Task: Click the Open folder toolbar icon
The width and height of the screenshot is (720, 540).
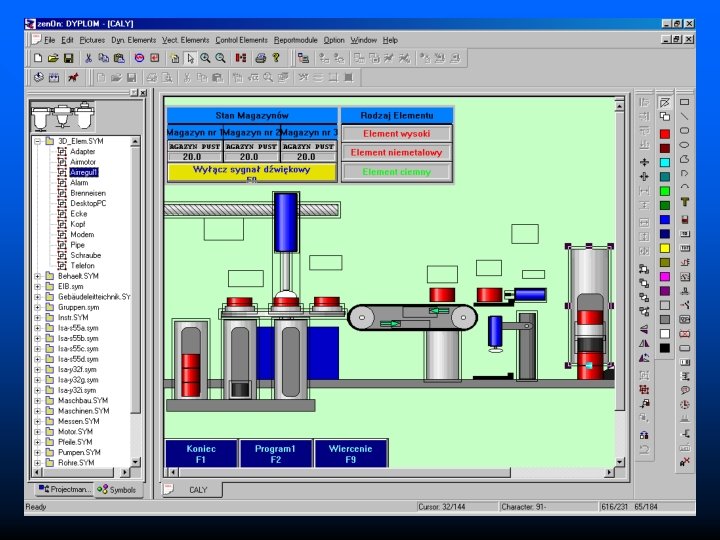Action: pos(53,58)
